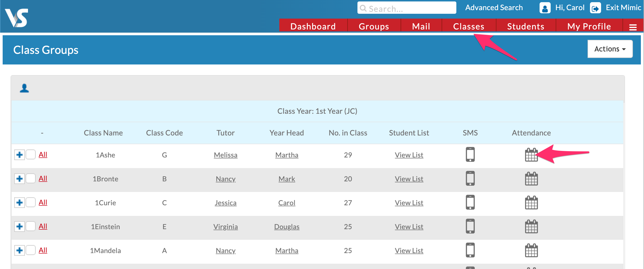Click the Attendance column header
Image resolution: width=644 pixels, height=269 pixels.
pyautogui.click(x=531, y=133)
